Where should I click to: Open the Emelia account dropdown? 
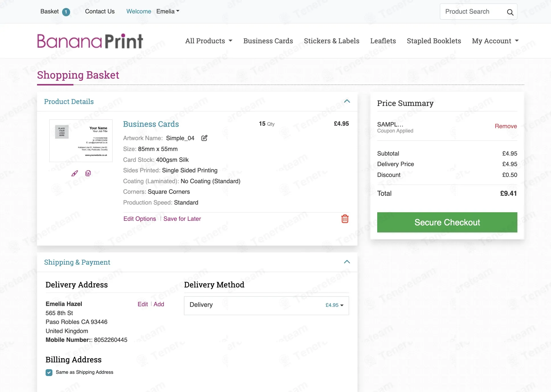tap(168, 11)
